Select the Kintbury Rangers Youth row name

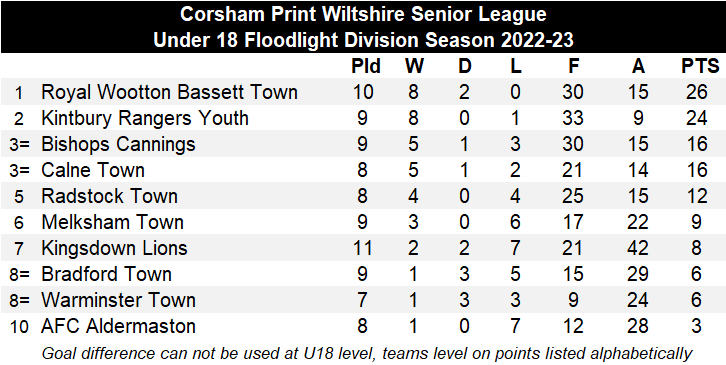click(145, 118)
